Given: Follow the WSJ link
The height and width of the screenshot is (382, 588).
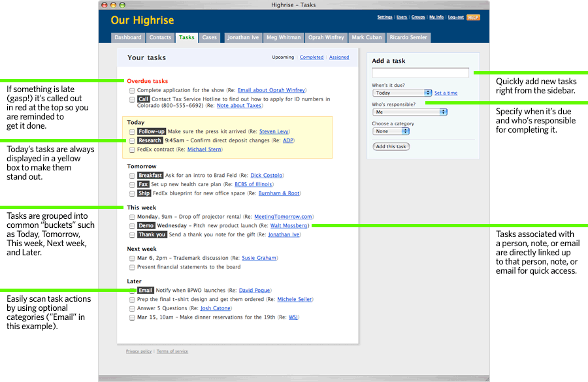Looking at the screenshot, I should pos(293,317).
